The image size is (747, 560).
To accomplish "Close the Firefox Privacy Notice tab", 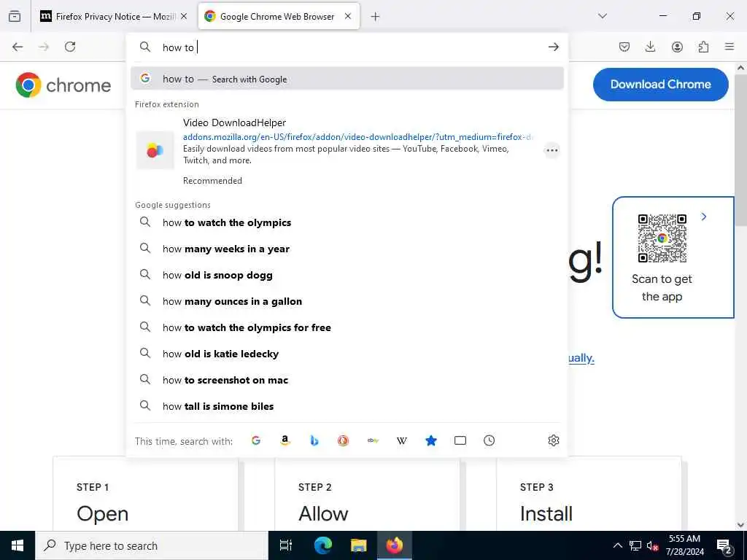I will [184, 16].
